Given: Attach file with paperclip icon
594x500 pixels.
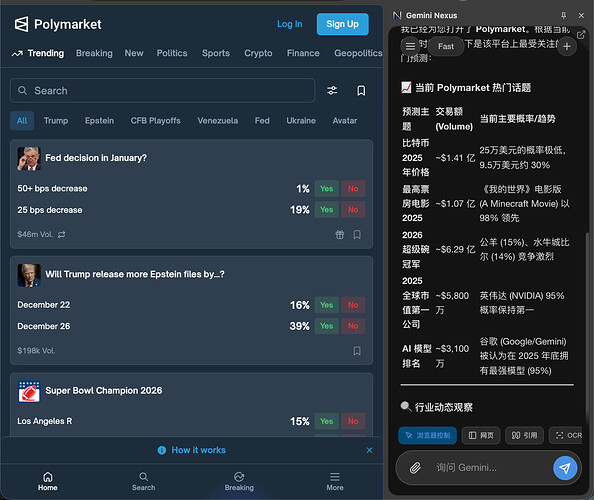Looking at the screenshot, I should pyautogui.click(x=415, y=468).
